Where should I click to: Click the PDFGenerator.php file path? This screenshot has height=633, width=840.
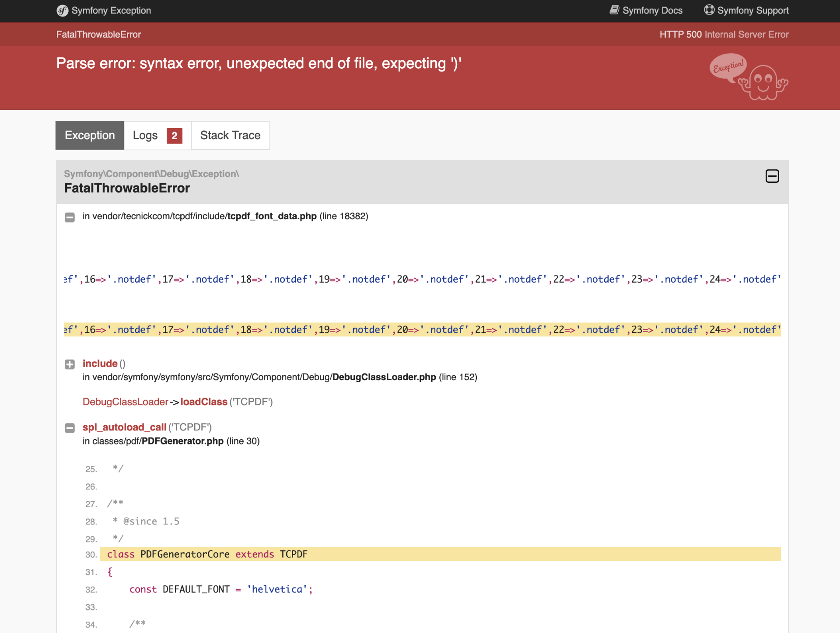[182, 441]
